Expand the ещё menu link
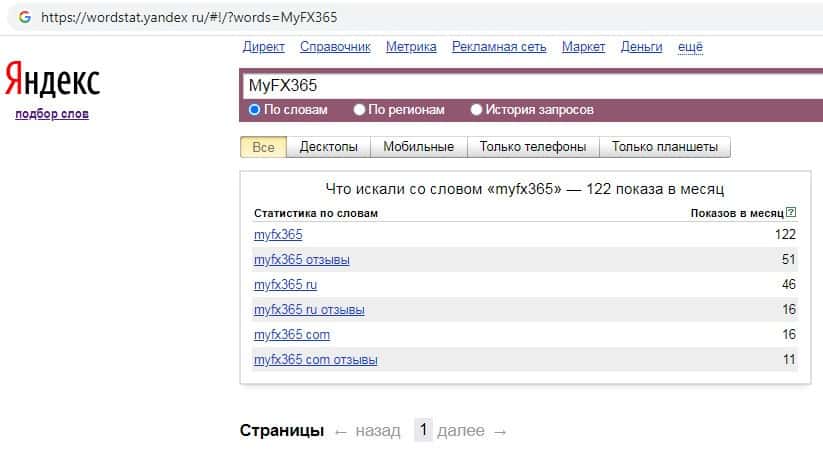823x469 pixels. click(x=690, y=47)
